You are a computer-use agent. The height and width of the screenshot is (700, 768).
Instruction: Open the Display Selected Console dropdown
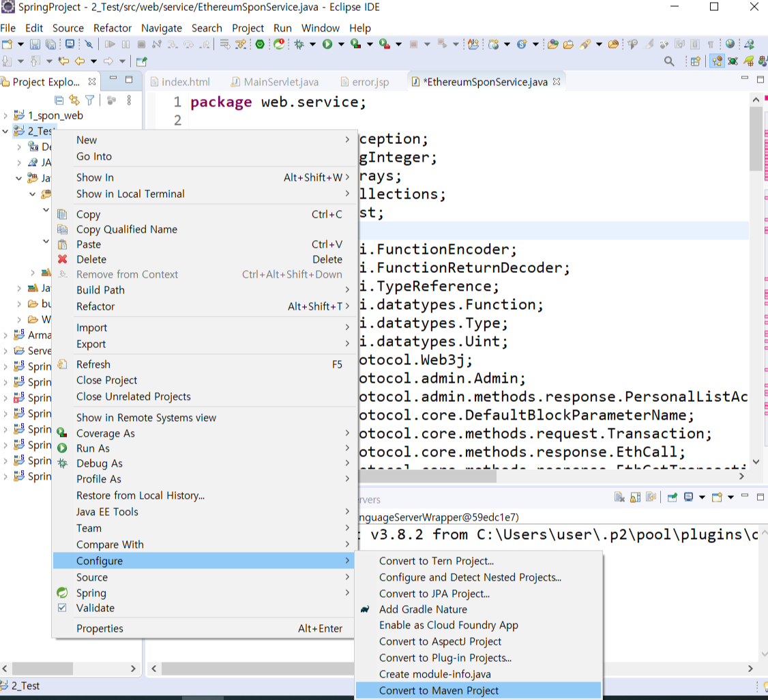tap(702, 497)
